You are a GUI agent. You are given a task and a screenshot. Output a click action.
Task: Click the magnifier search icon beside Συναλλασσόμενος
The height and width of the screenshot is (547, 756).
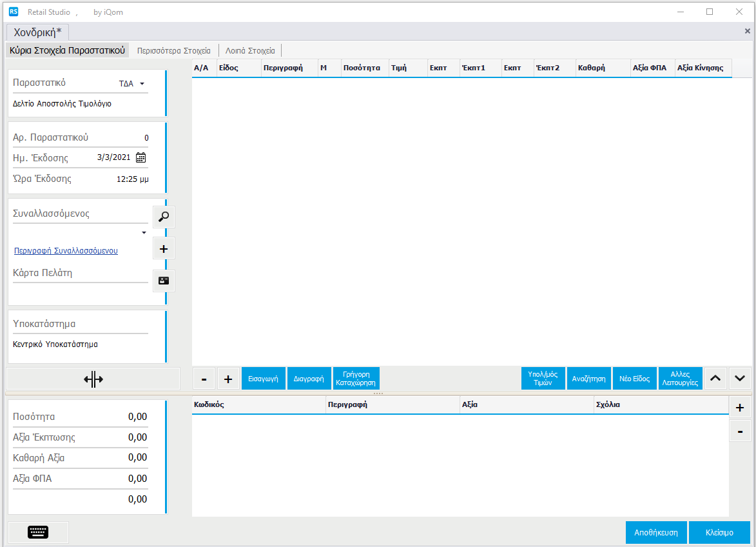point(164,217)
